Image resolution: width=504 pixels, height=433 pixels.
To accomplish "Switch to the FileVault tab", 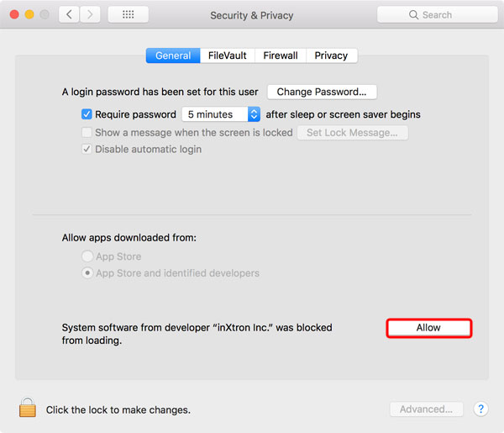I will (x=227, y=55).
